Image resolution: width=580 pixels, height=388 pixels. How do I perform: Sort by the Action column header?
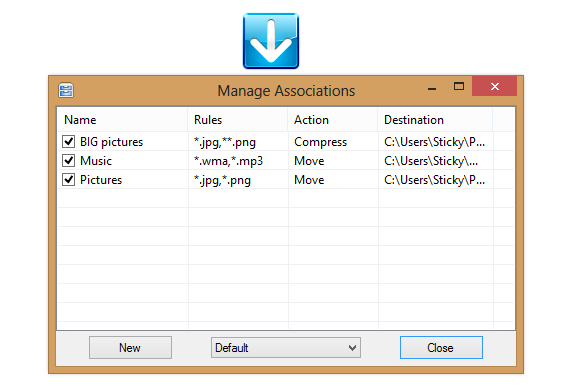coord(333,120)
